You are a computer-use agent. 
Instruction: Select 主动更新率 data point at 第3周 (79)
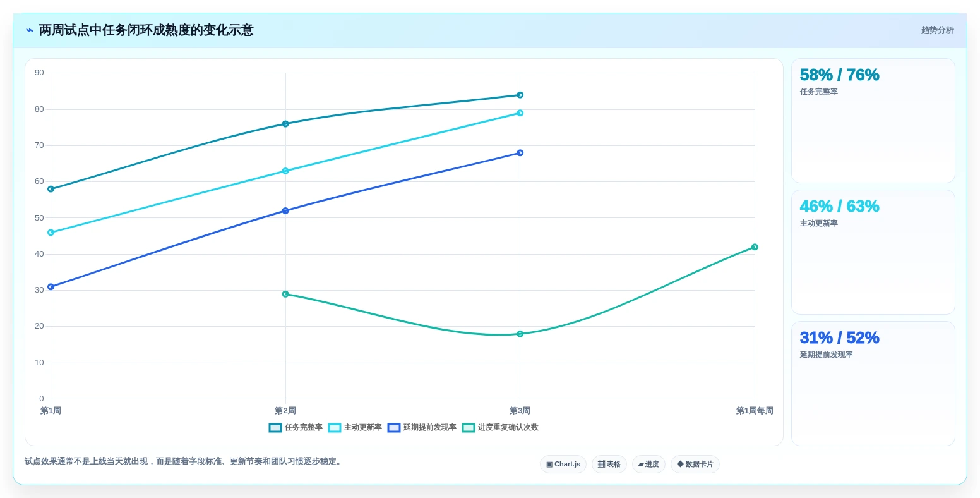click(x=520, y=113)
